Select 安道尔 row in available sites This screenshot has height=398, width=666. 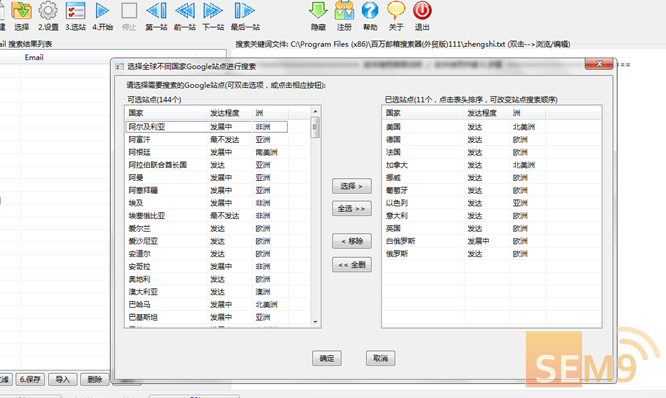206,254
